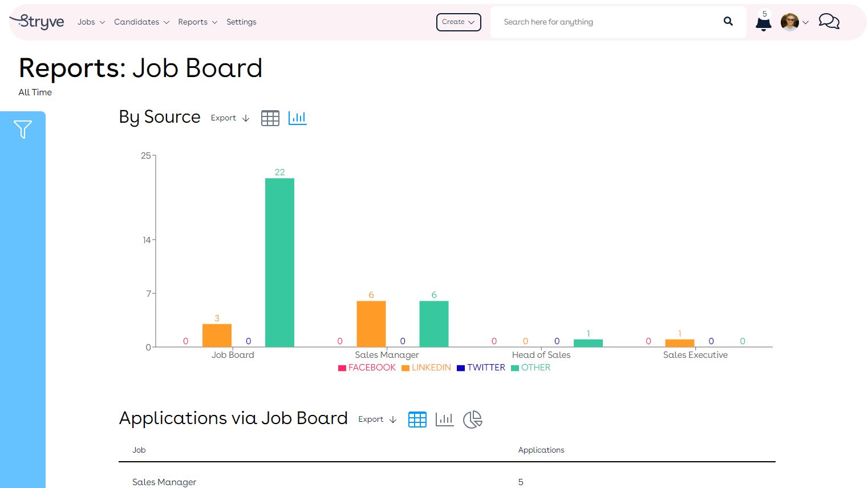Click inside the search field
The width and height of the screenshot is (868, 488).
[x=599, y=22]
